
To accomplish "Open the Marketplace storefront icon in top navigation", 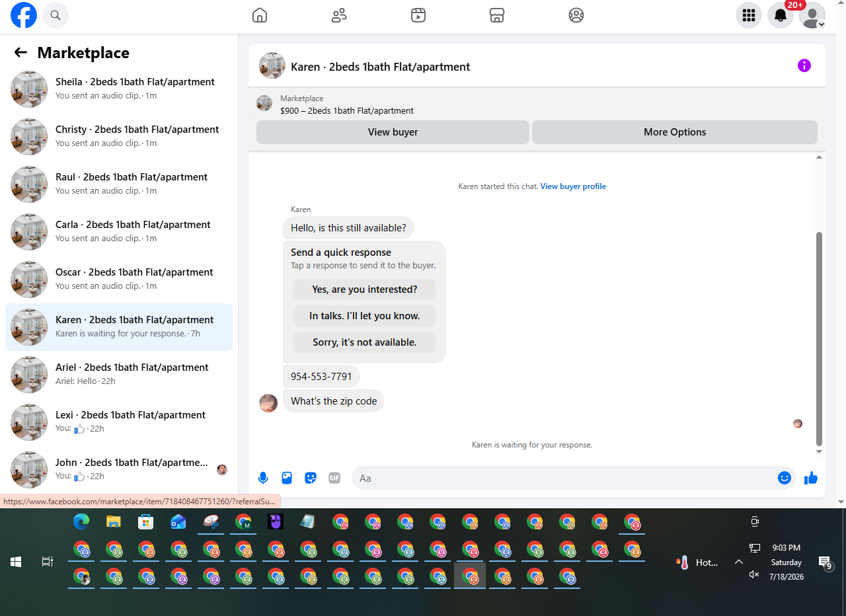I will 497,15.
